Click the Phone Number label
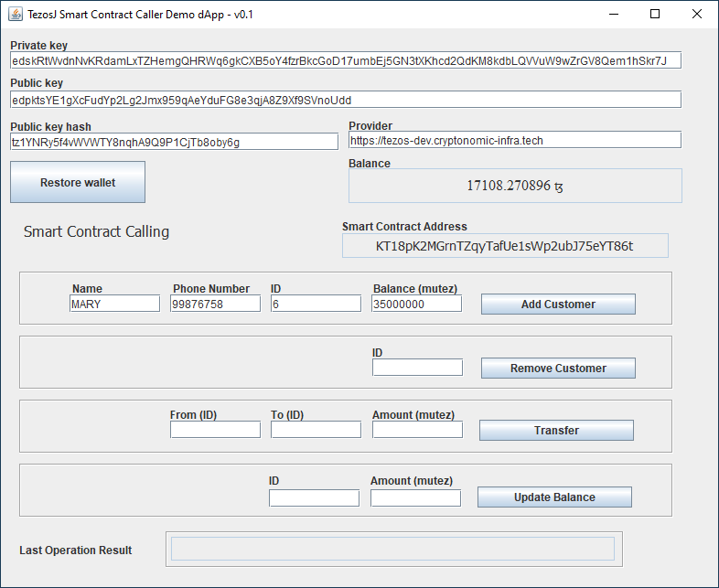The height and width of the screenshot is (588, 719). [x=211, y=289]
